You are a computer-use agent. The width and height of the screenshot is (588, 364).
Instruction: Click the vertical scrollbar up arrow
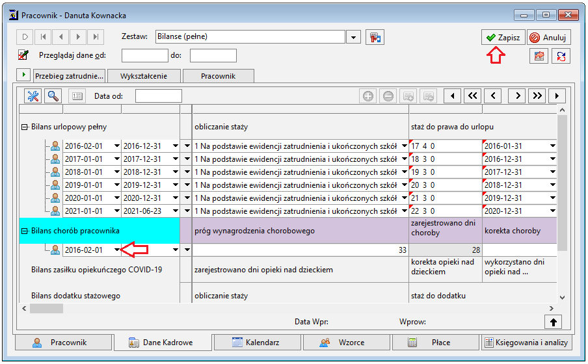[562, 110]
